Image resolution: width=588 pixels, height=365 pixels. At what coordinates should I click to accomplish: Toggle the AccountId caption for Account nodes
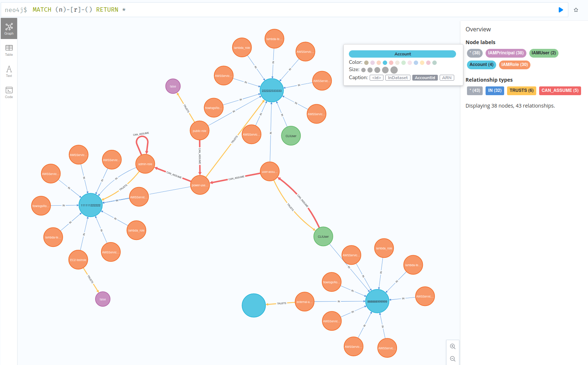click(425, 77)
